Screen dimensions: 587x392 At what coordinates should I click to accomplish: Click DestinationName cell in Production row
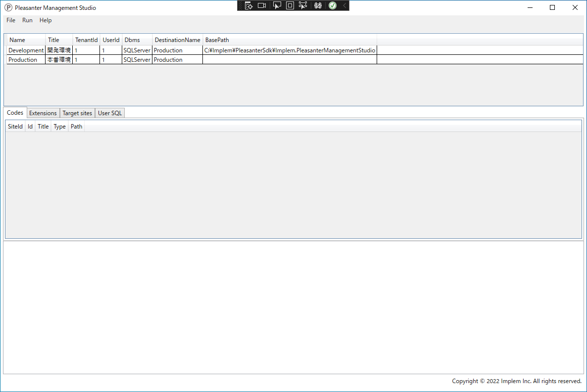(178, 59)
